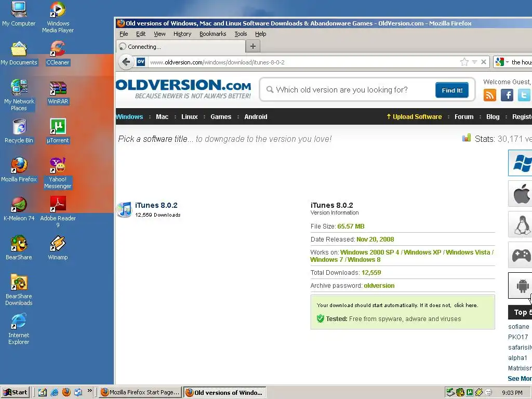Expand URL history dropdown arrow
Screen dimensions: 532x399
pos(474,62)
